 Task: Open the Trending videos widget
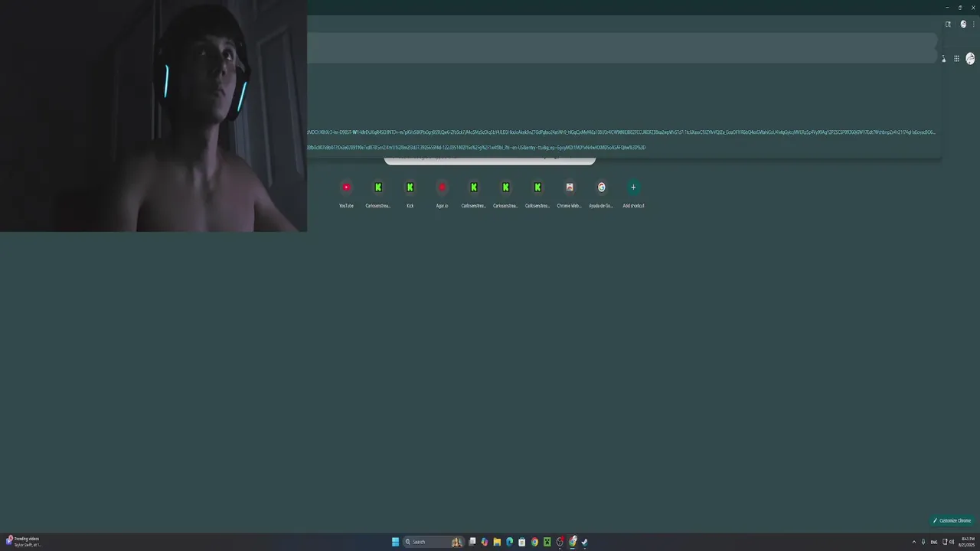[x=23, y=542]
